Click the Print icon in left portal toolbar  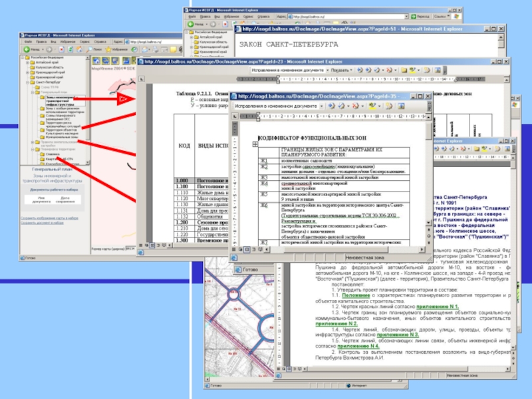(x=155, y=49)
